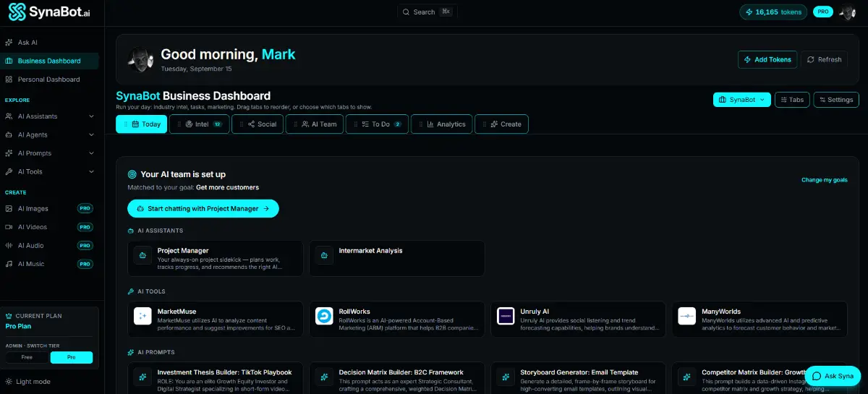Image resolution: width=868 pixels, height=394 pixels.
Task: Click the Intermarket Analysis robot icon
Action: click(x=324, y=256)
